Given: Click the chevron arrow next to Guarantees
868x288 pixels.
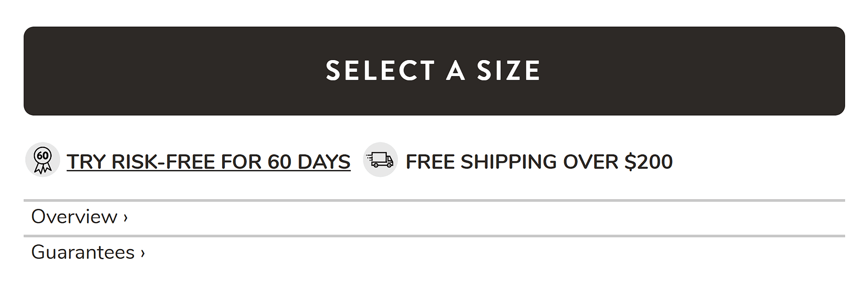Looking at the screenshot, I should point(142,253).
